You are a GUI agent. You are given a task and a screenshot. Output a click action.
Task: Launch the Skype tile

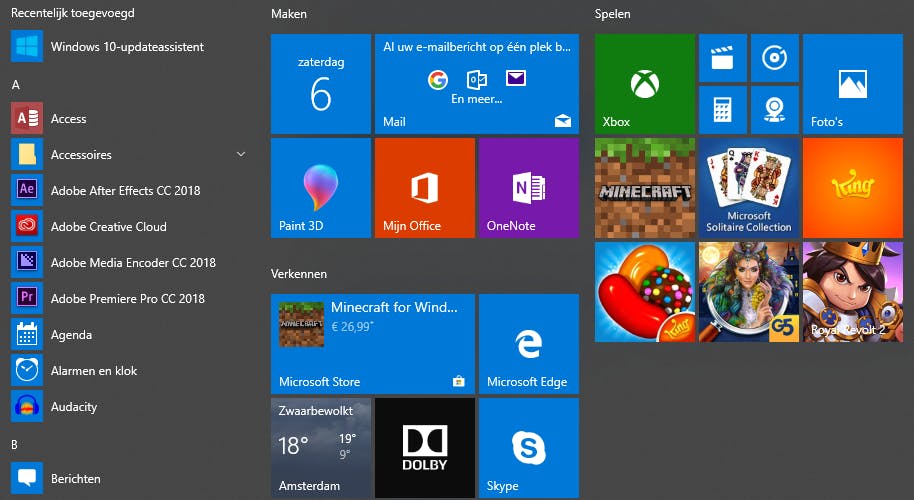(529, 448)
